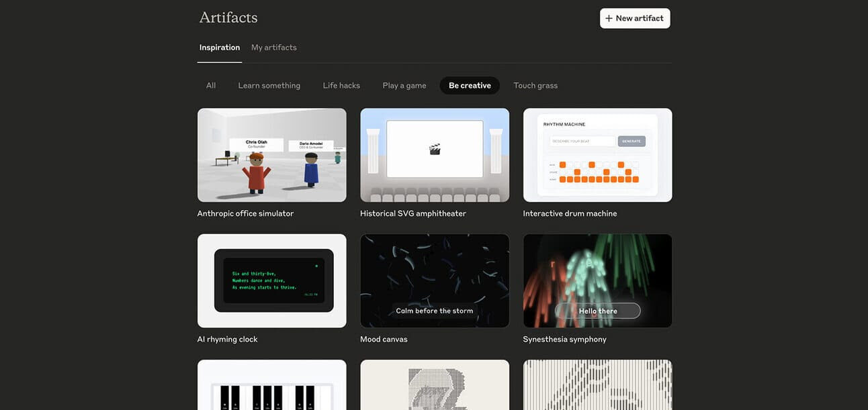Filter by All category
The height and width of the screenshot is (410, 868).
coord(211,85)
